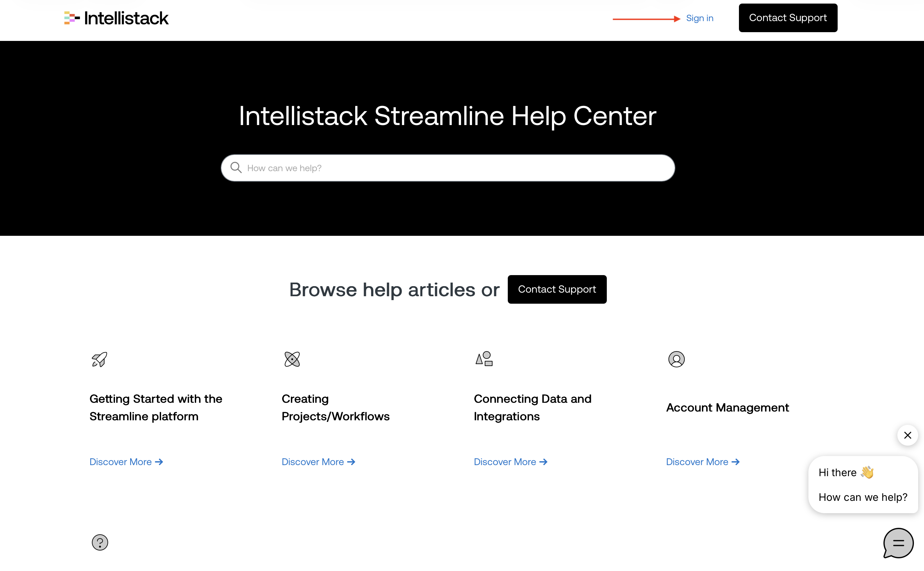The width and height of the screenshot is (924, 571).
Task: Click the magnifying glass search icon
Action: point(236,168)
